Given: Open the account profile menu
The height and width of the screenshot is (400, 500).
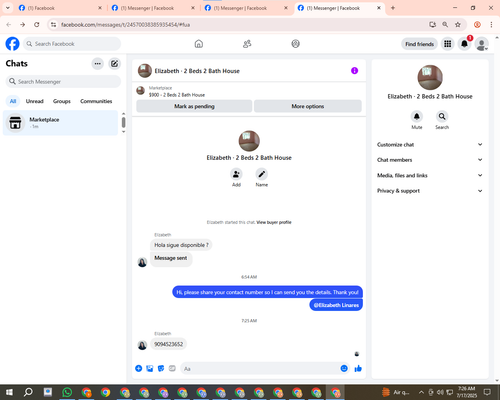Looking at the screenshot, I should click(482, 44).
